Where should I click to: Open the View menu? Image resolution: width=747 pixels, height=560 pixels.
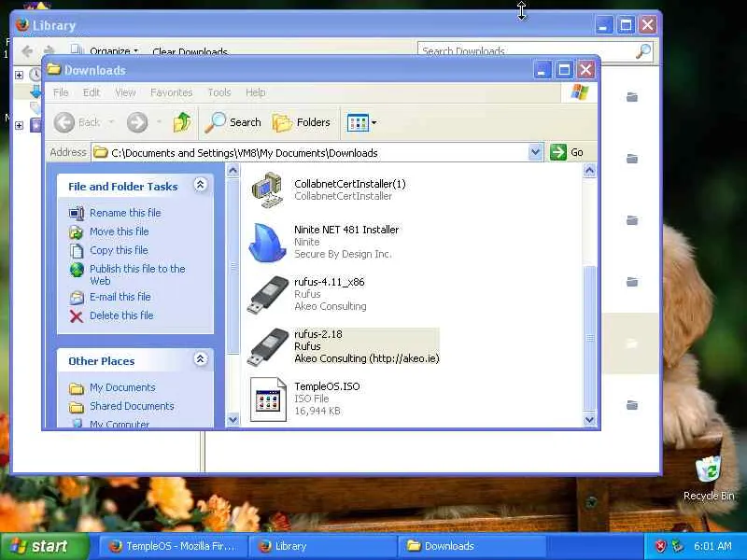click(125, 92)
